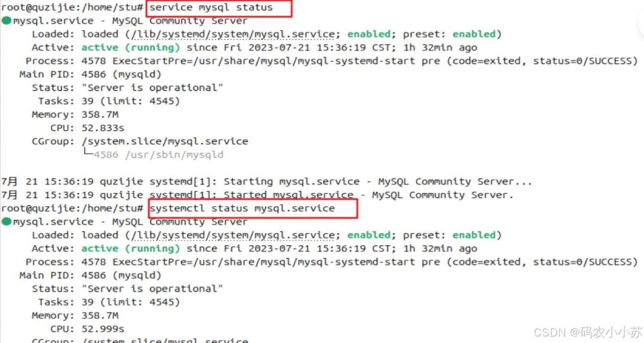Click the "MySQL Community Server" title under the systemctl command
This screenshot has height=343, width=644.
pyautogui.click(x=180, y=222)
